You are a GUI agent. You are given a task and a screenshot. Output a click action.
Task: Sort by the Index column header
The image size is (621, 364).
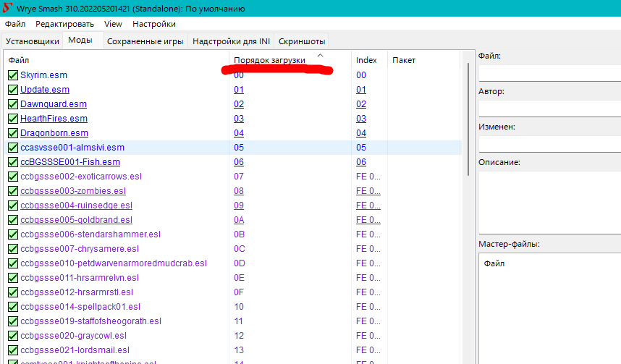tap(367, 60)
